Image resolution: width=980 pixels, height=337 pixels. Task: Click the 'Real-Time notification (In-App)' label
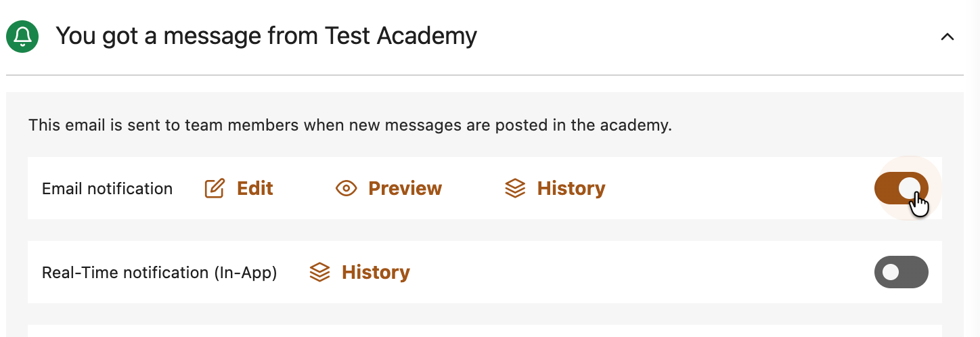[x=159, y=273]
